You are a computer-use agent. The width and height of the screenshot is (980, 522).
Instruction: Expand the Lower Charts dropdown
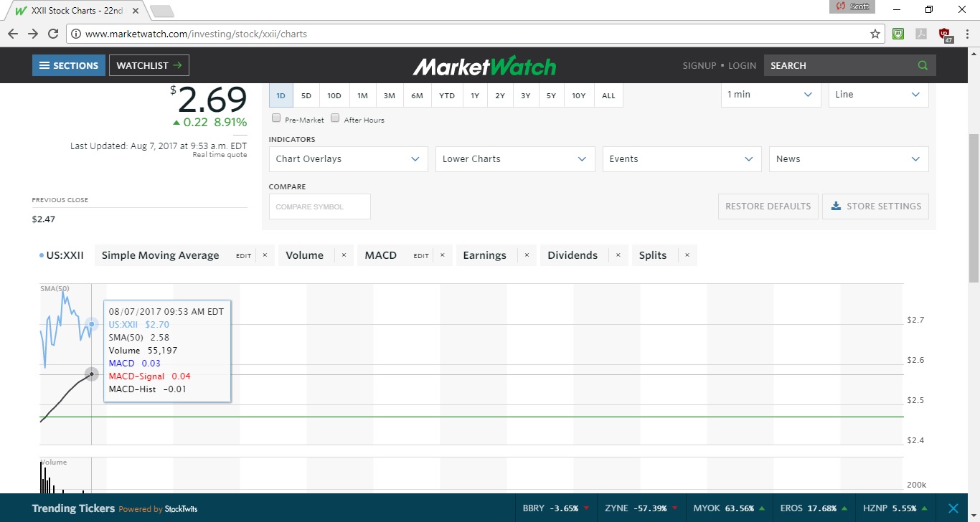tap(515, 159)
